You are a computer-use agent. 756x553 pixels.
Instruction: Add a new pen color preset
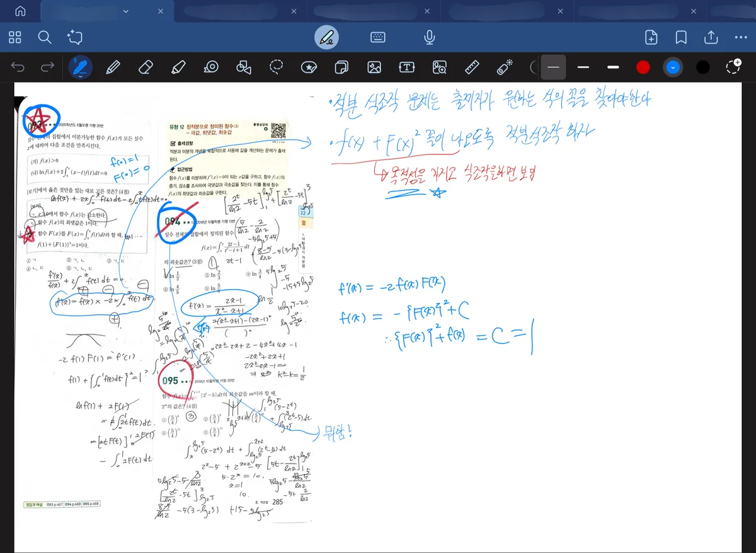(x=733, y=66)
